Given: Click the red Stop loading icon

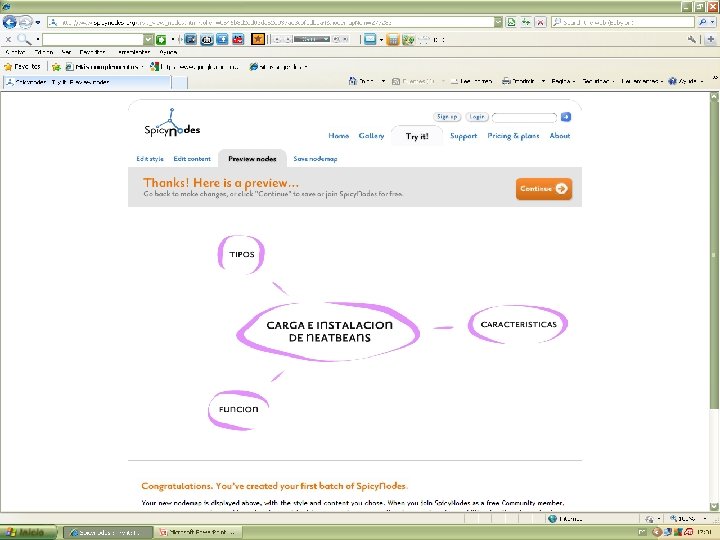Looking at the screenshot, I should pyautogui.click(x=540, y=22).
